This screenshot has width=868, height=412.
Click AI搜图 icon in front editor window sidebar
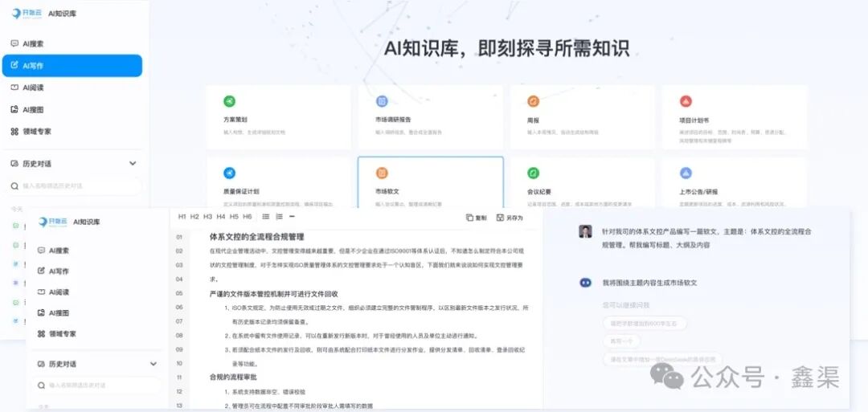pos(41,313)
